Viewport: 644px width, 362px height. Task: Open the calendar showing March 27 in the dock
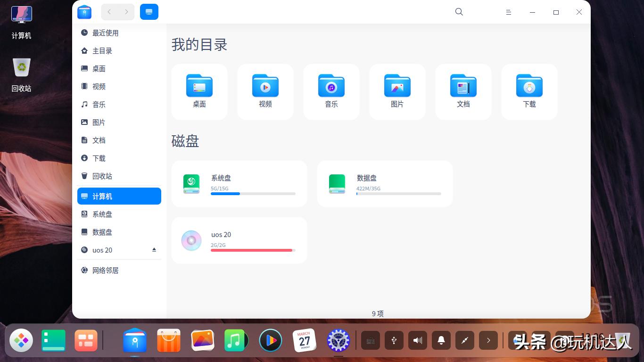(305, 340)
